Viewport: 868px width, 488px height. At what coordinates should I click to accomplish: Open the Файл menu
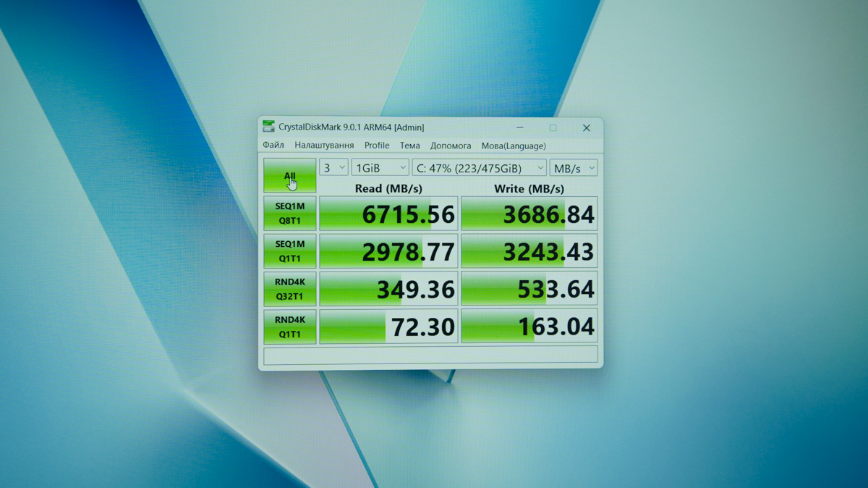(x=273, y=146)
